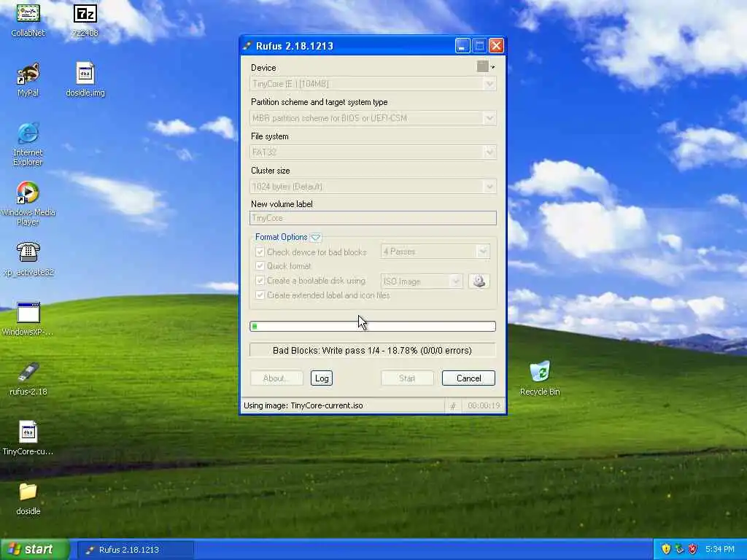Screen dimensions: 747x560
Task: Cancel the bad blocks operation
Action: pyautogui.click(x=469, y=378)
